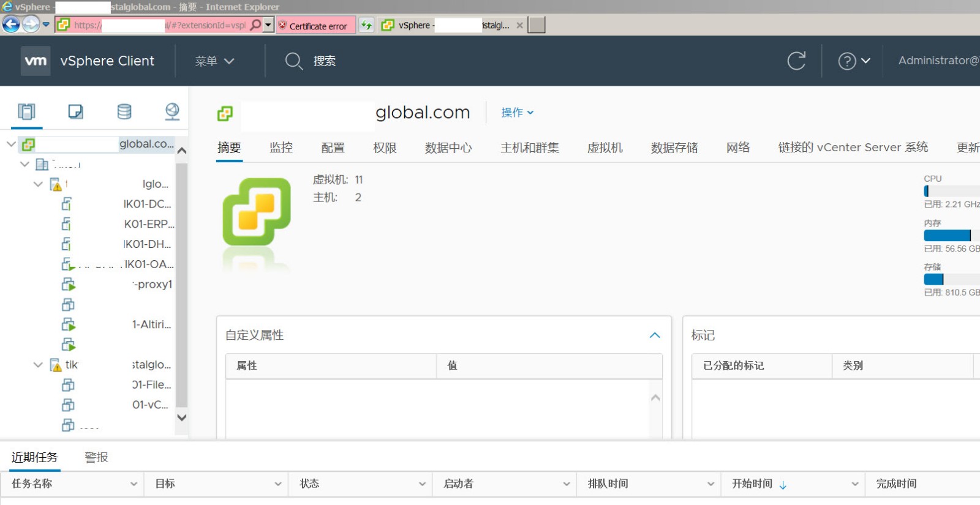Collapse the second host tik node
The image size is (980, 505).
(x=38, y=364)
